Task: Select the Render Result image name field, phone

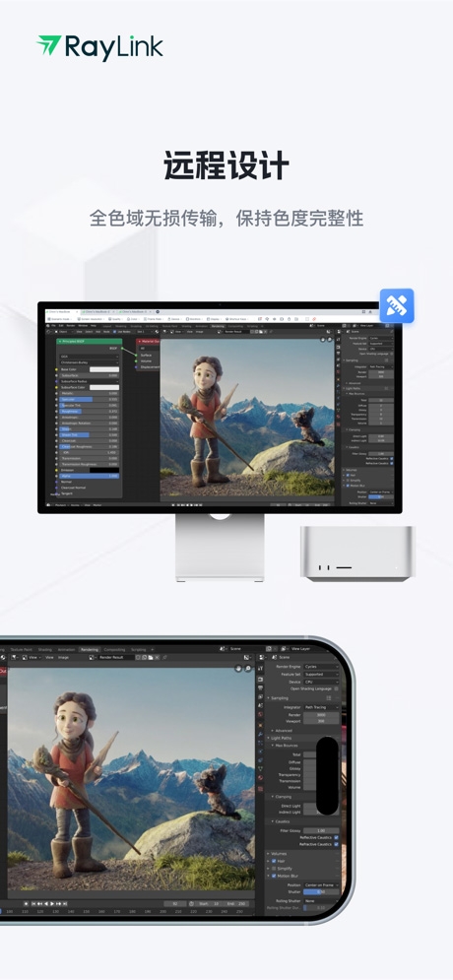Action: 115,658
